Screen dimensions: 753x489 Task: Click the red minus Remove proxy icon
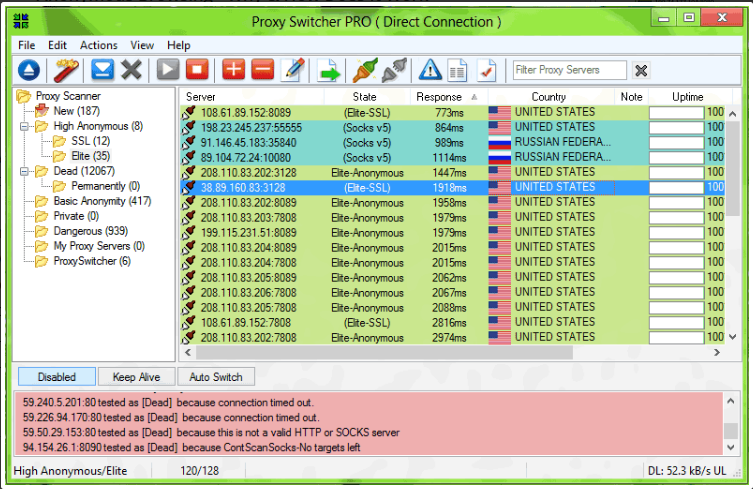[262, 70]
